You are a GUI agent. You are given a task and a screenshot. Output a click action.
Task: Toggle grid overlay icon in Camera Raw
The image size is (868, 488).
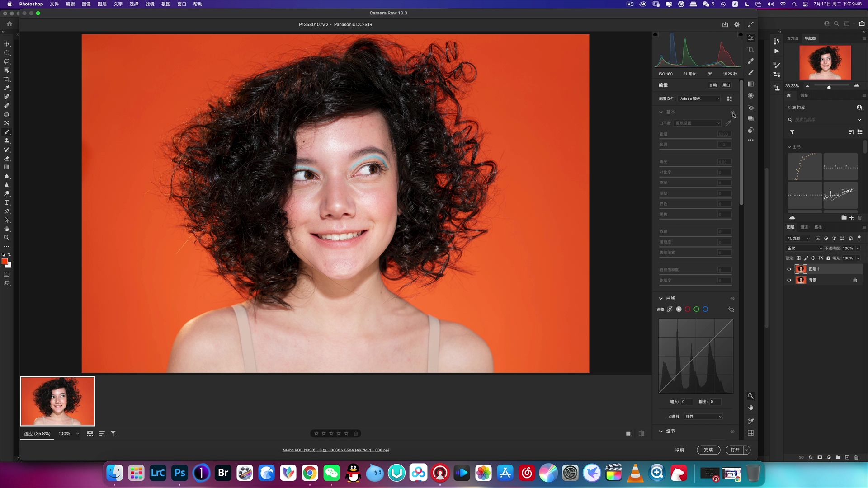[750, 432]
